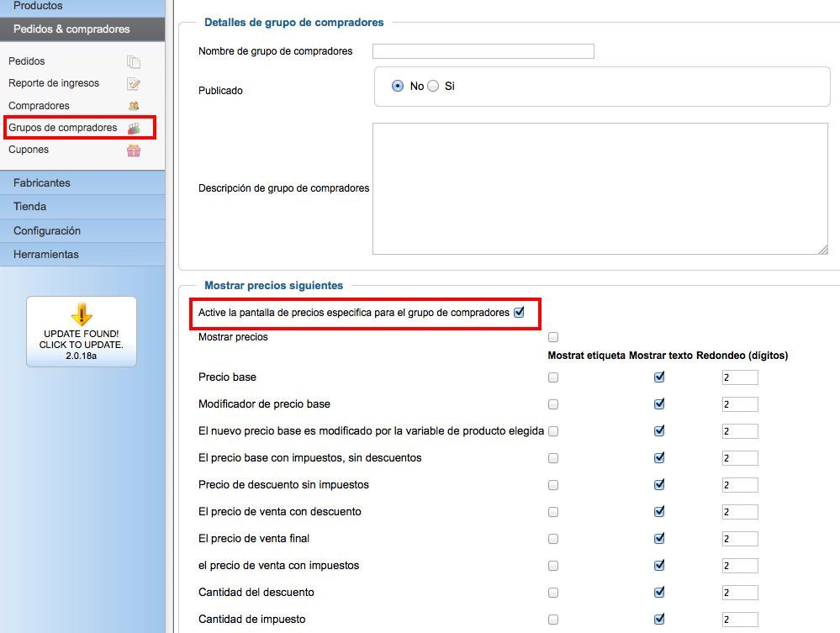Click the Descripción de grupo textarea

pyautogui.click(x=600, y=188)
